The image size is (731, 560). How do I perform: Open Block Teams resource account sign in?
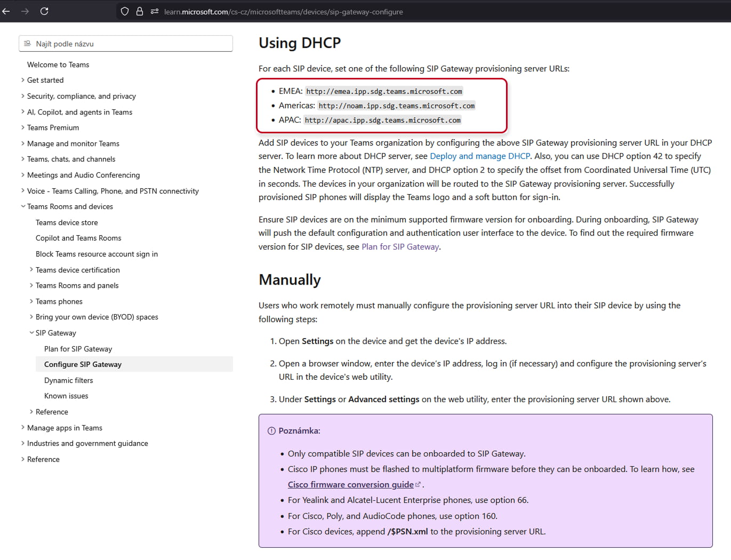(97, 254)
